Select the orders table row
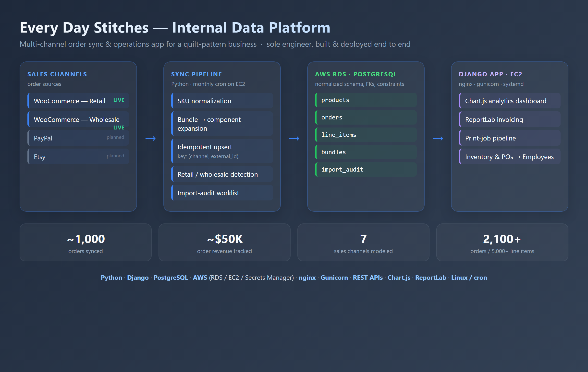Image resolution: width=588 pixels, height=372 pixels. pos(366,117)
